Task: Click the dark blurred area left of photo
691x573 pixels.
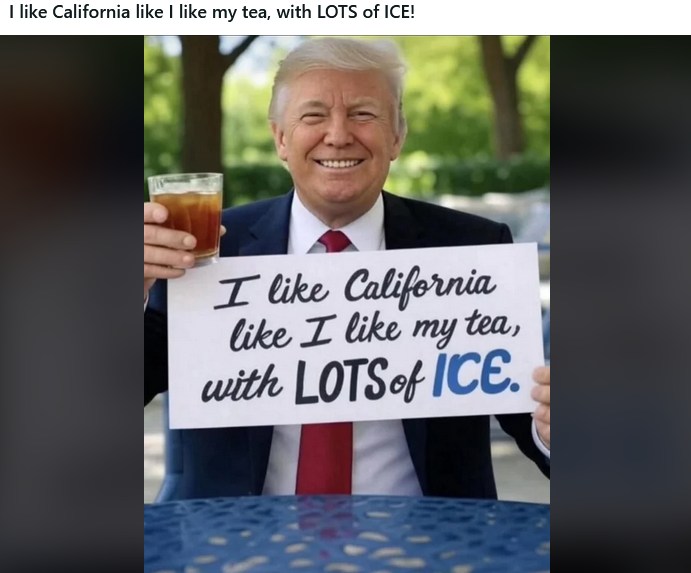Action: pos(72,304)
